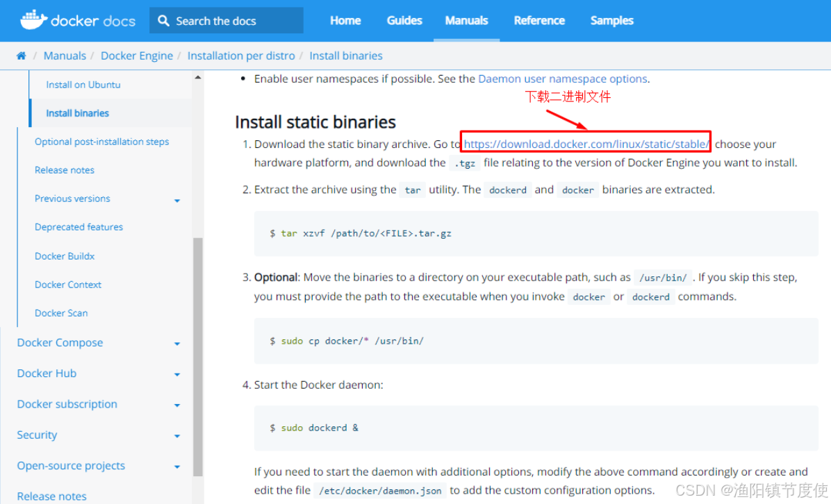The image size is (831, 504).
Task: Expand Open-source projects dropdown arrow
Action: point(177,467)
